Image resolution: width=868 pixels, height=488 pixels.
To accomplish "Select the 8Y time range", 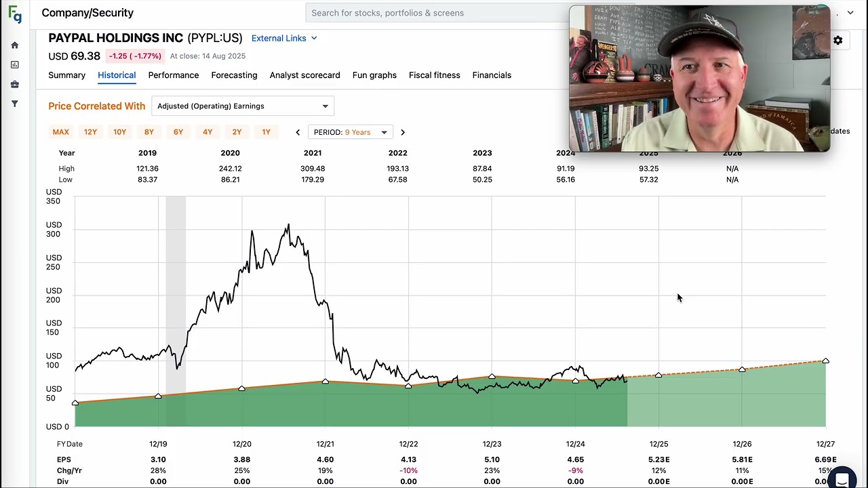I will pos(149,132).
